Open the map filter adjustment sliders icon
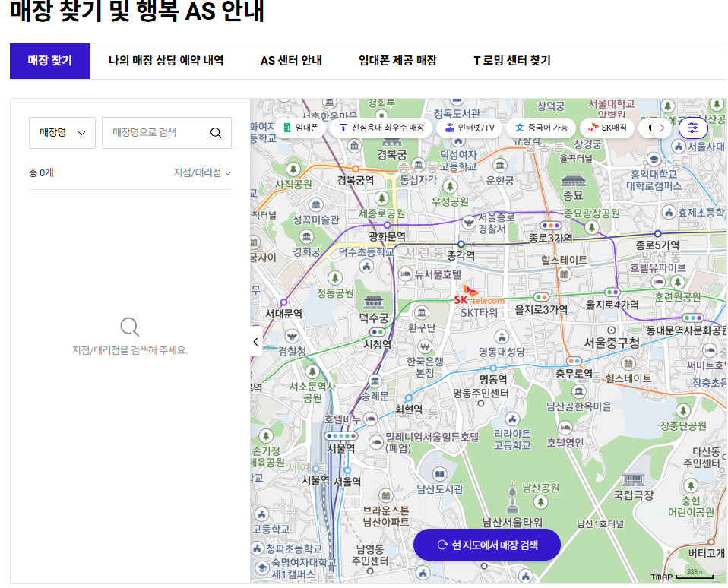728x588 pixels. [693, 128]
